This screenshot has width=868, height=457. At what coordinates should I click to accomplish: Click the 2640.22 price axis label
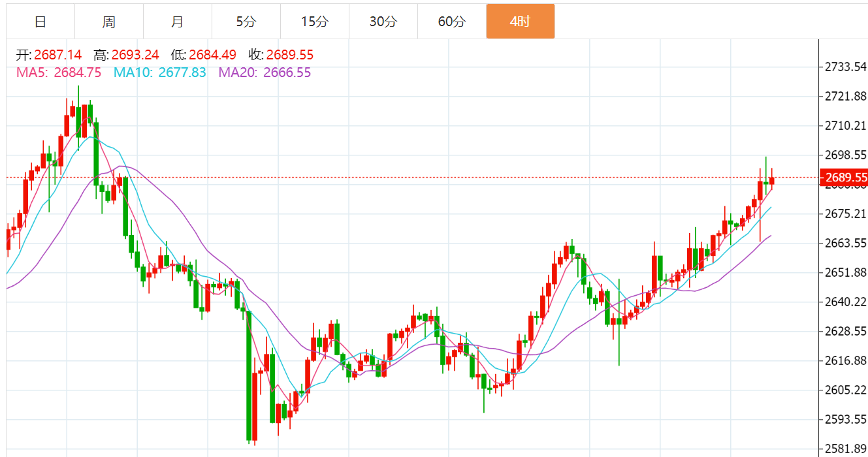pos(846,302)
